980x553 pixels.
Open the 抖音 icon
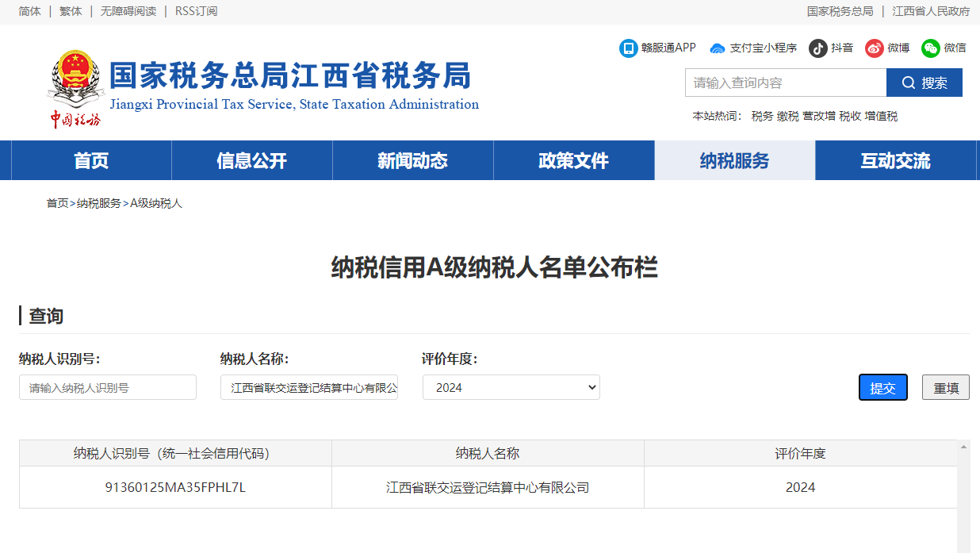pyautogui.click(x=817, y=48)
